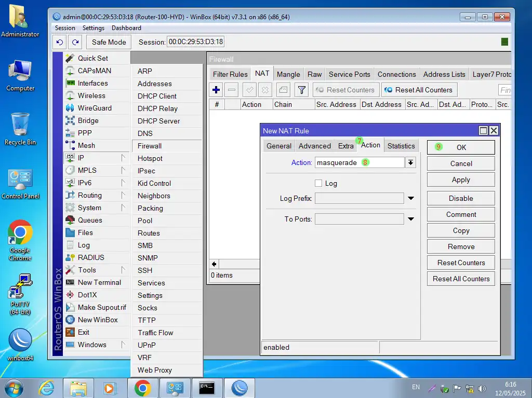
Task: Switch to the Mangle tab
Action: point(288,74)
